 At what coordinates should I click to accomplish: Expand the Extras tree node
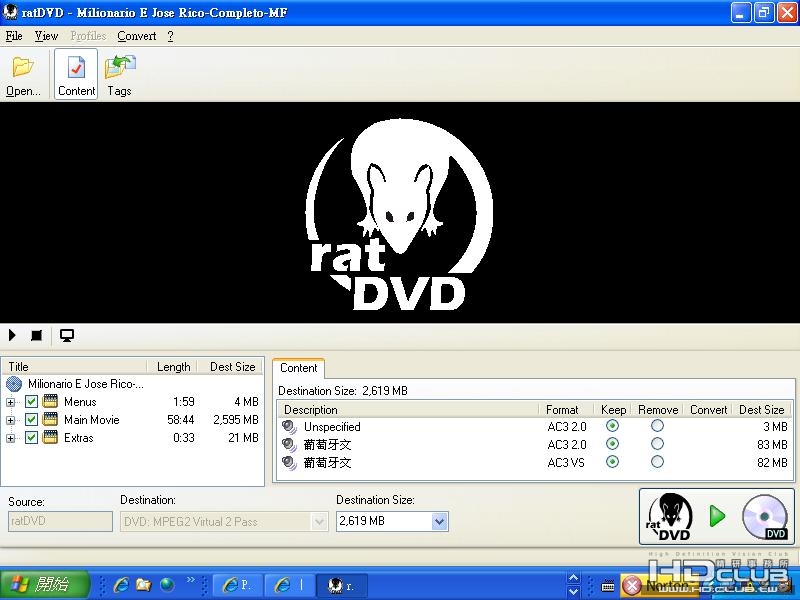point(10,438)
